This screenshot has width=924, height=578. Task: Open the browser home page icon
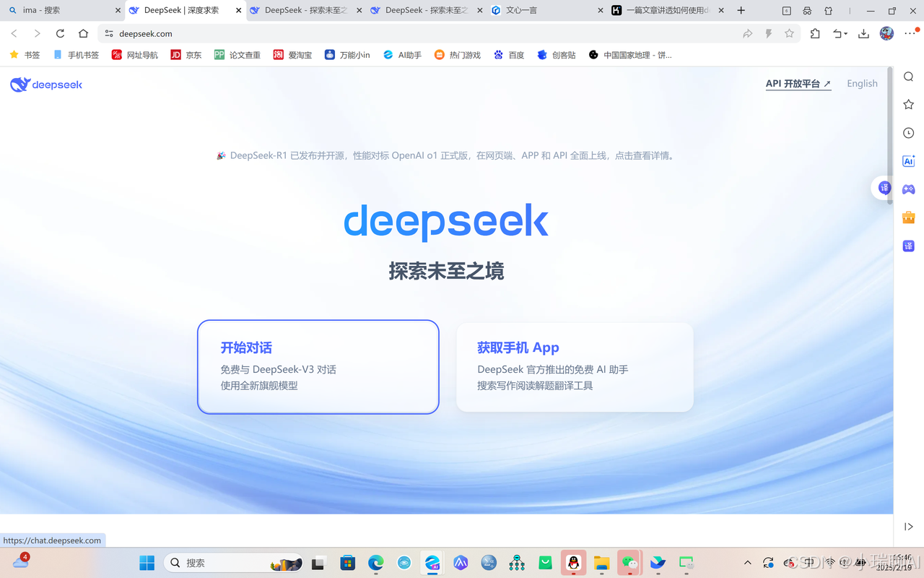84,33
